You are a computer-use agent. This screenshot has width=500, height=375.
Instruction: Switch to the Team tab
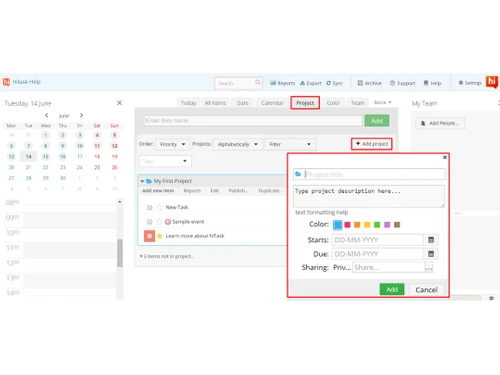tap(357, 103)
